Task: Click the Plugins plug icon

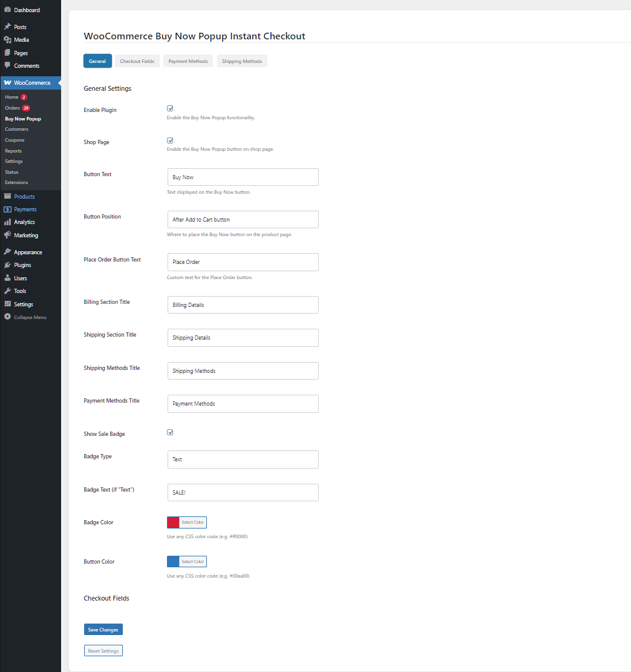Action: point(7,265)
